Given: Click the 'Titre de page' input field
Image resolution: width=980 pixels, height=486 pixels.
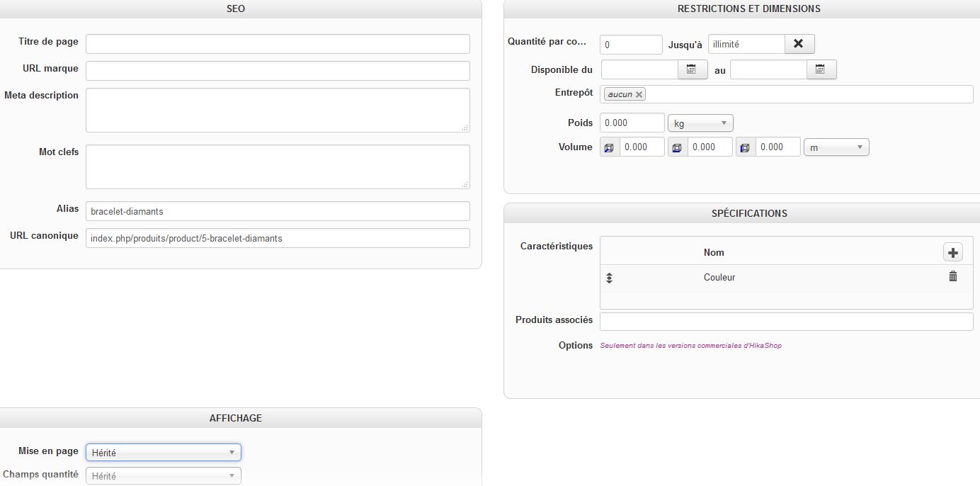Looking at the screenshot, I should point(278,44).
